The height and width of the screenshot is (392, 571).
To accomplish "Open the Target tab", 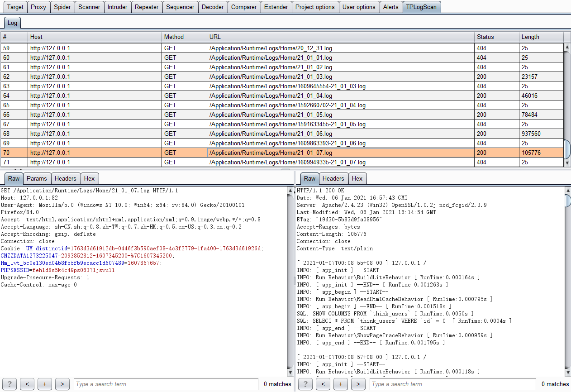I will coord(15,7).
